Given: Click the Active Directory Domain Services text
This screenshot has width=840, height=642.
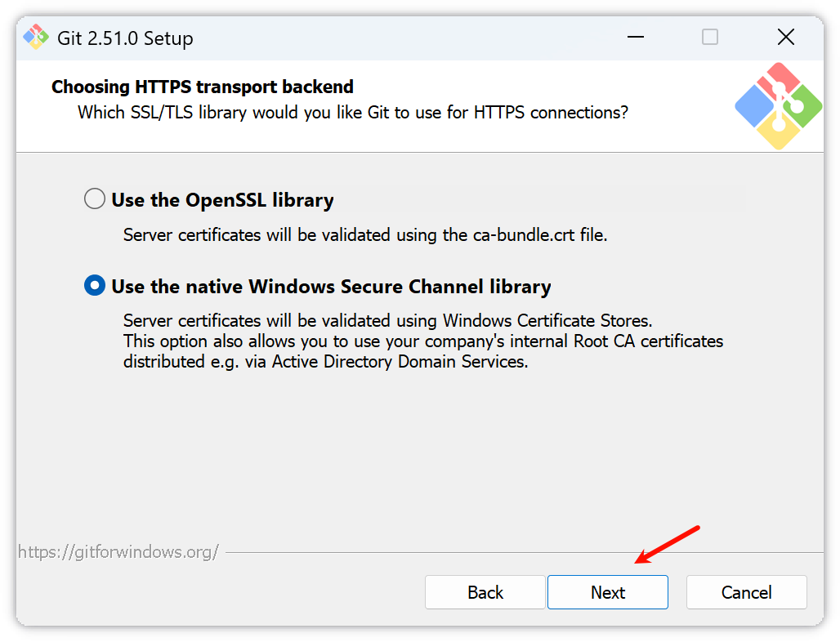Looking at the screenshot, I should [x=400, y=361].
